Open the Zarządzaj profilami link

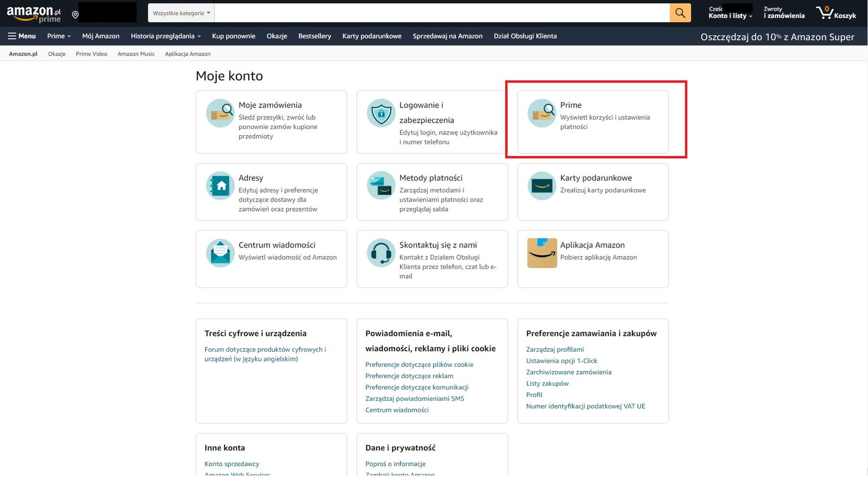pyautogui.click(x=555, y=349)
